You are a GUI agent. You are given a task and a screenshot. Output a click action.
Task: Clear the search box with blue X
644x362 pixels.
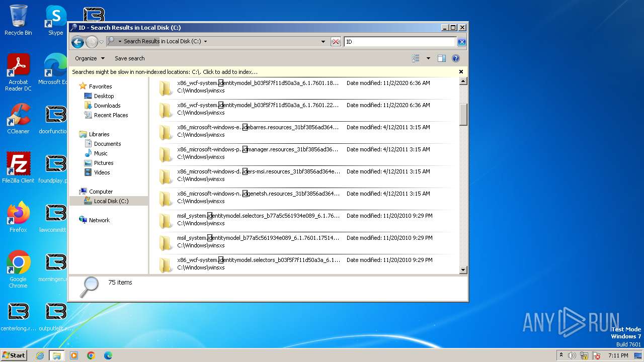coord(461,42)
